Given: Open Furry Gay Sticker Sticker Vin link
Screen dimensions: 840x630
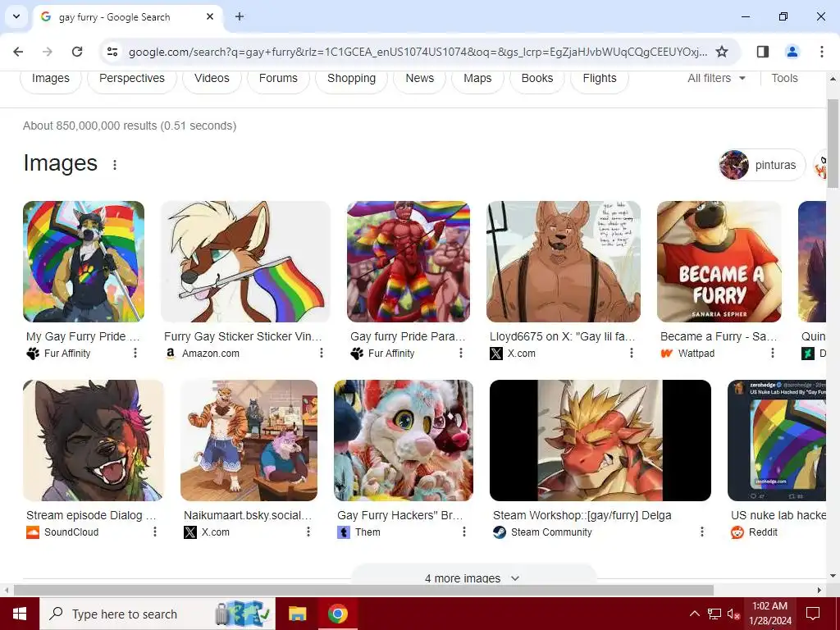Looking at the screenshot, I should [x=243, y=336].
